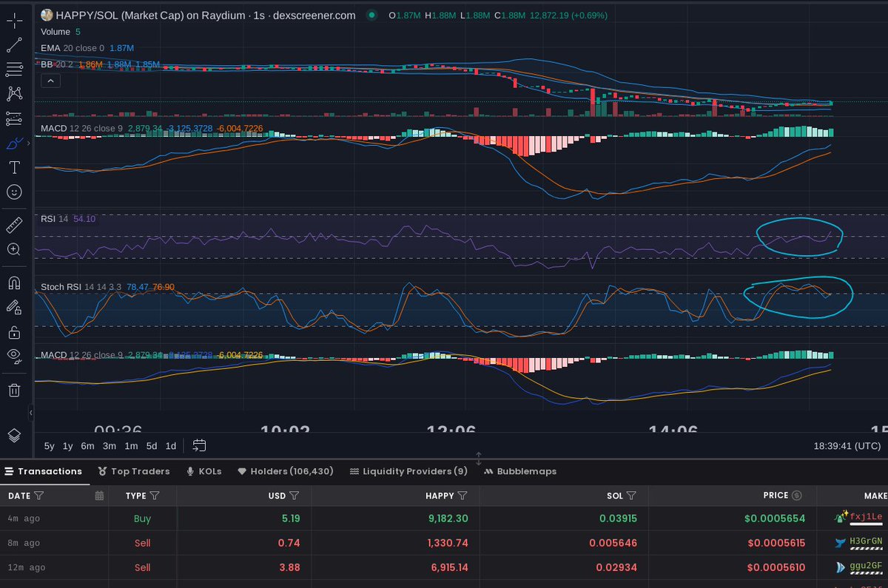Click the Buy type cell 4m ago
Screen dimensions: 888x588
143,518
